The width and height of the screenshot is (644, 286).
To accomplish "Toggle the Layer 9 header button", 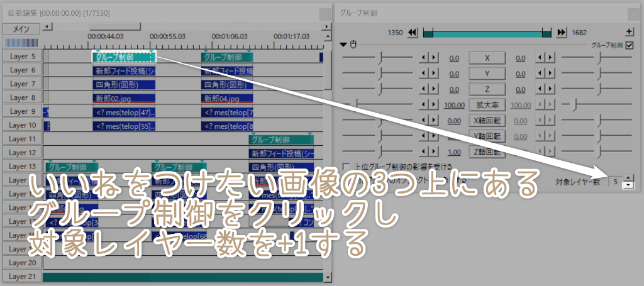I will click(x=22, y=111).
